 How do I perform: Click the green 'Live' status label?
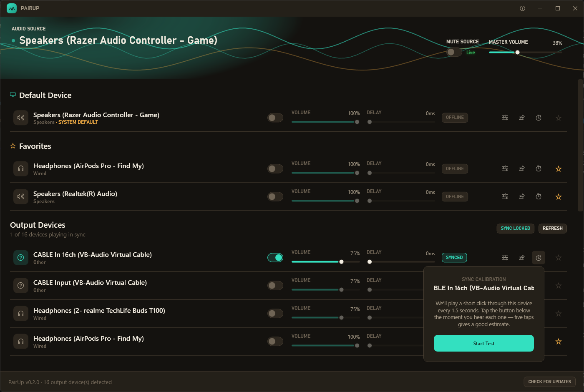pyautogui.click(x=471, y=53)
